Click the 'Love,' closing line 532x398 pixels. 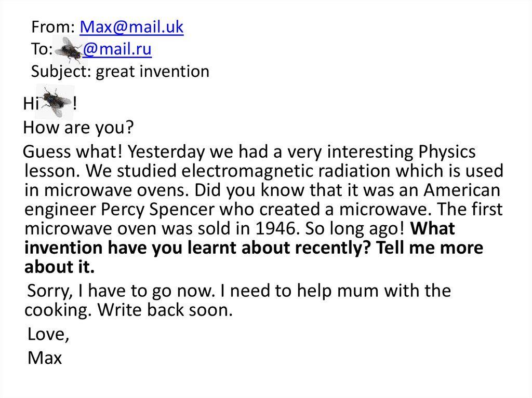pos(48,334)
